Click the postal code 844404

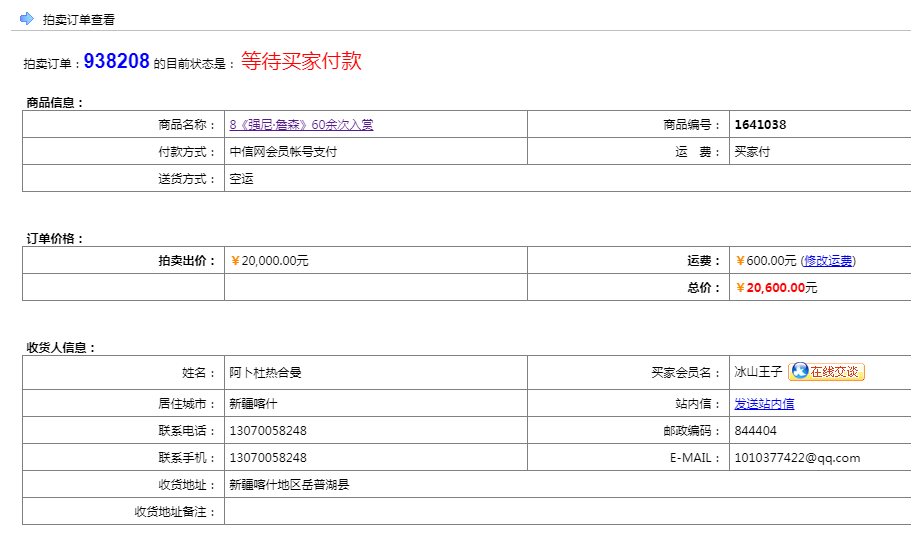pos(755,431)
